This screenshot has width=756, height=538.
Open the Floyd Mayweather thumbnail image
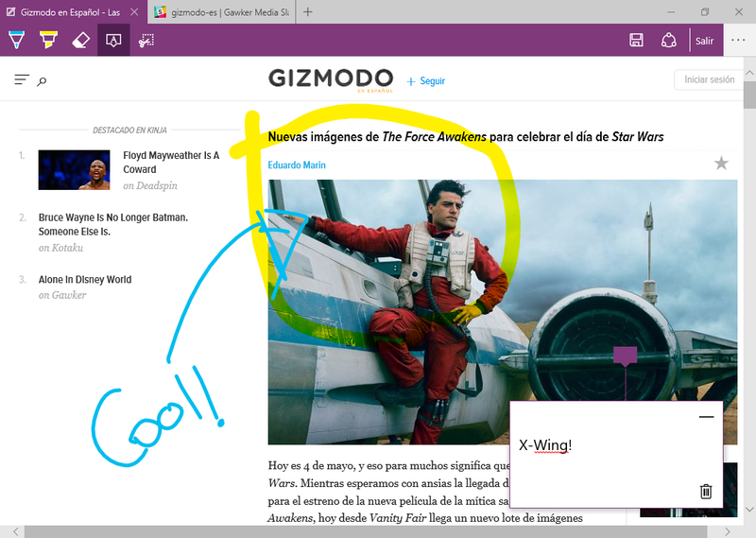[75, 170]
